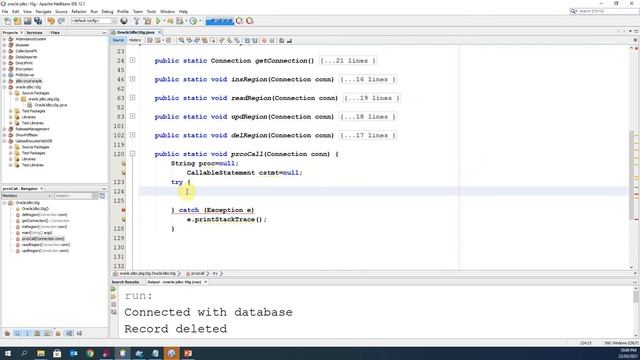Run the project with green play icon
The image size is (640, 360).
158,21
